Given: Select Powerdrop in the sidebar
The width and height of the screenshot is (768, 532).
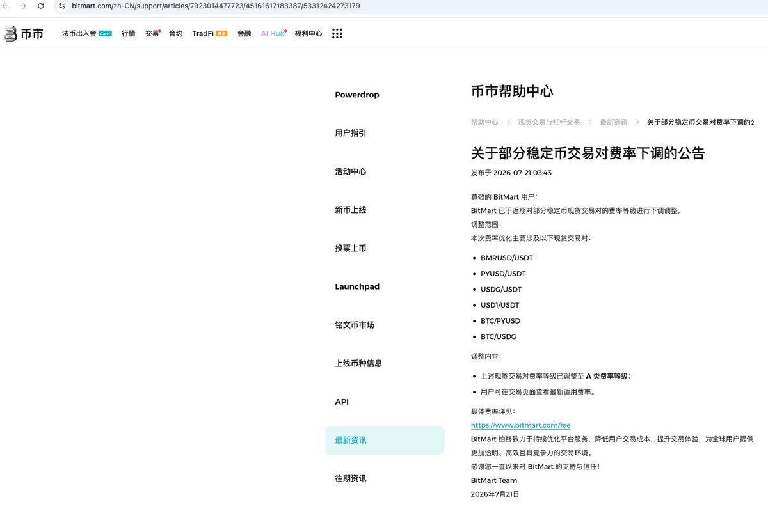Looking at the screenshot, I should (357, 95).
